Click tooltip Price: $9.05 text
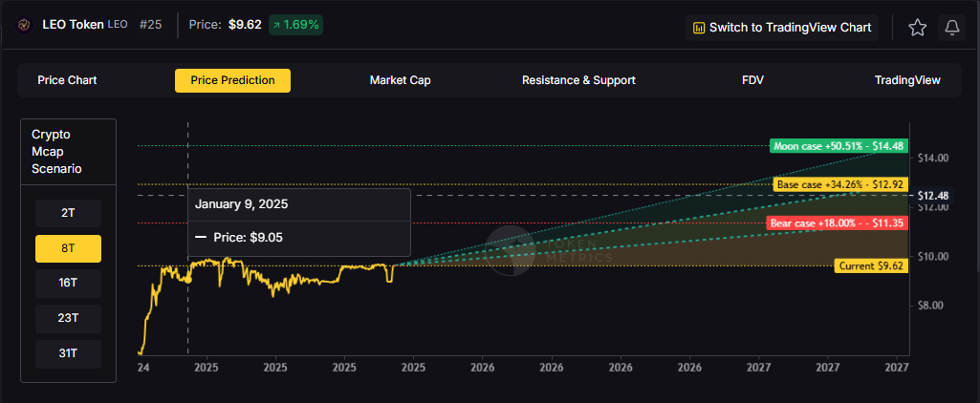The image size is (980, 403). click(249, 238)
